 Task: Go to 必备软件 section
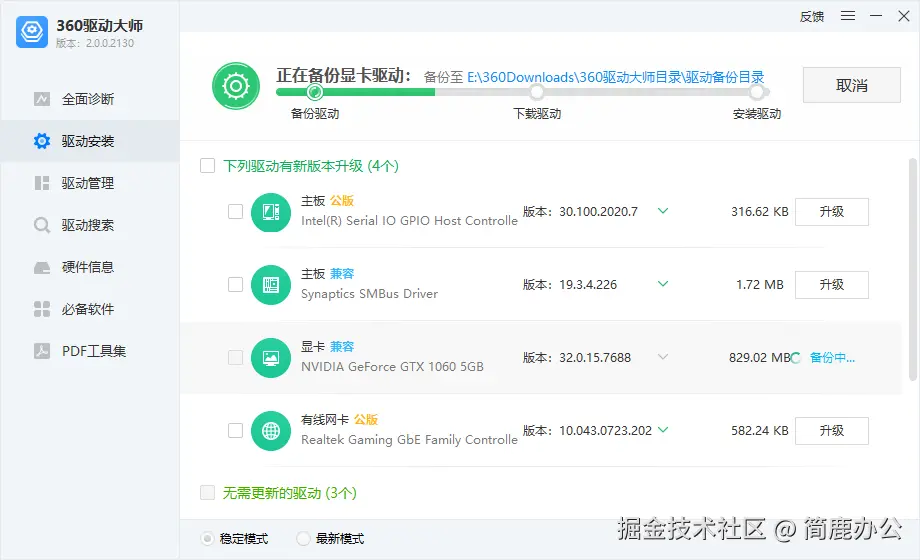pyautogui.click(x=90, y=309)
